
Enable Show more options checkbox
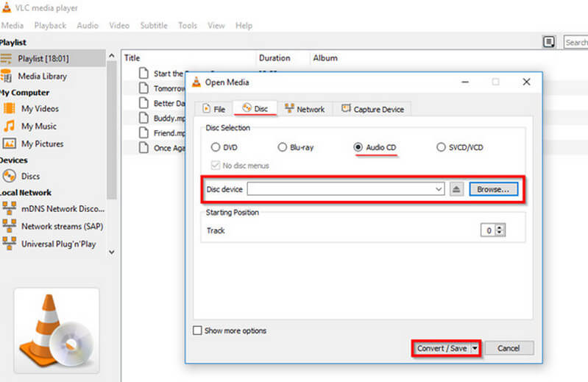pos(197,330)
